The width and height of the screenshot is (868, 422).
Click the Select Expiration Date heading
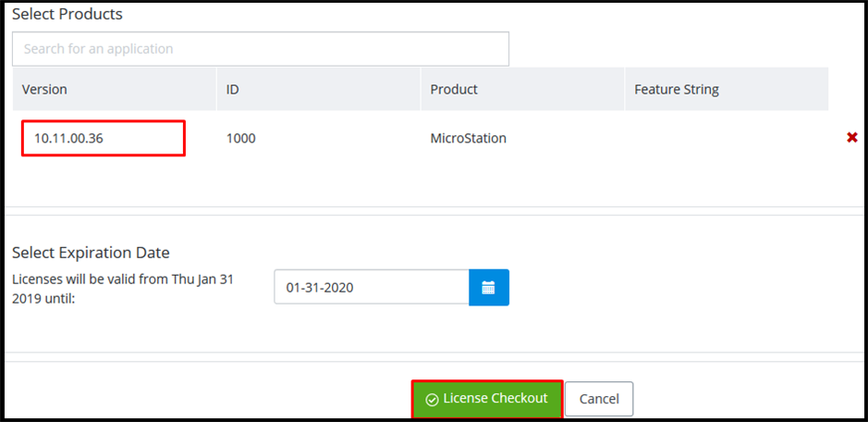(x=91, y=253)
